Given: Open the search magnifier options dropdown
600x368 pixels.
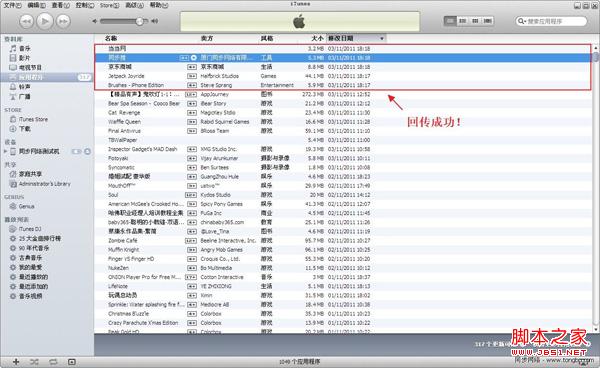Looking at the screenshot, I should click(521, 21).
